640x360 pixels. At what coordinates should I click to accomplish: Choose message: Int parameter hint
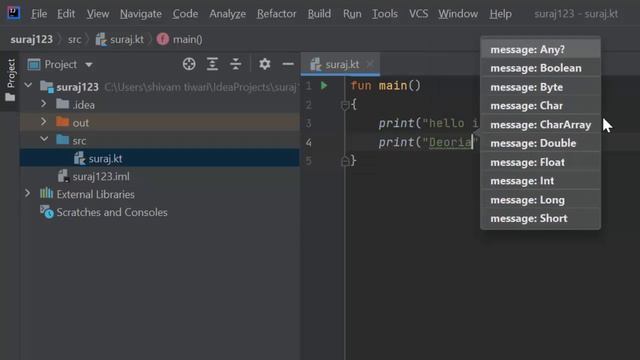click(x=540, y=181)
